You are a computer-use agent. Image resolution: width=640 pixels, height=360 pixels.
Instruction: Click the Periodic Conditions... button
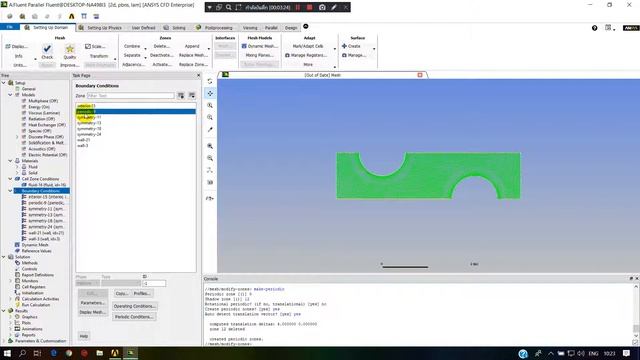pyautogui.click(x=134, y=317)
